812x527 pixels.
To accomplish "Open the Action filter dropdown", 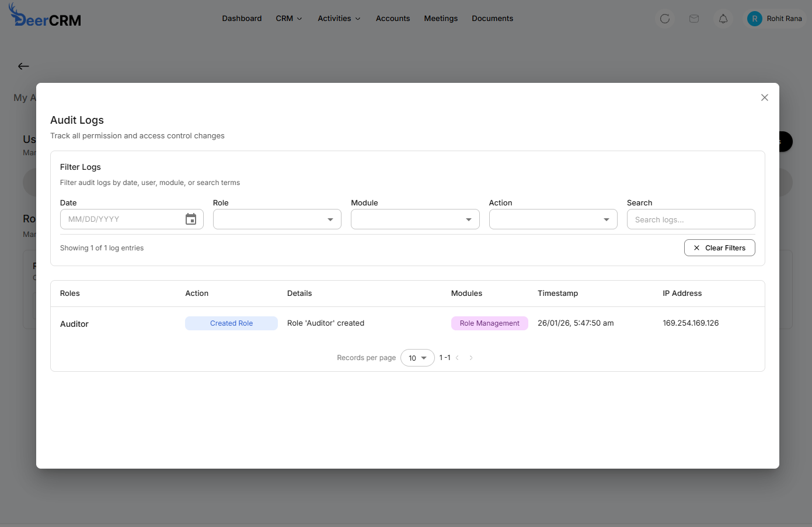I will point(553,219).
